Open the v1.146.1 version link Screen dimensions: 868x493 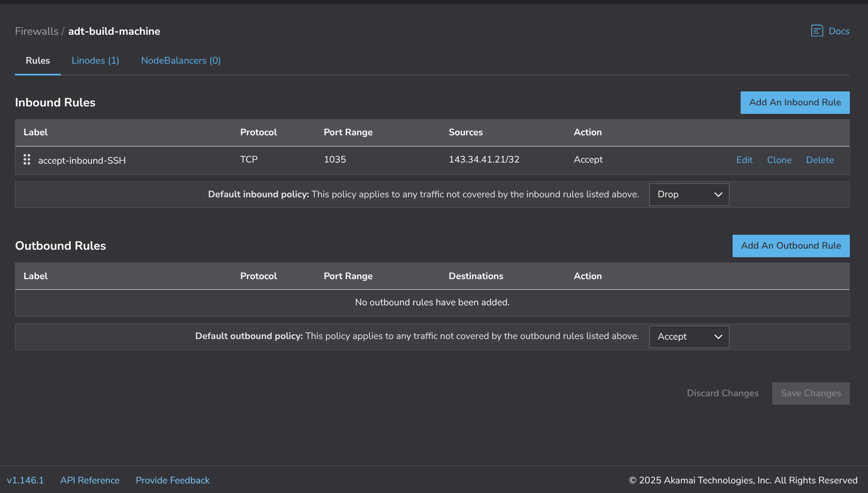pos(25,480)
